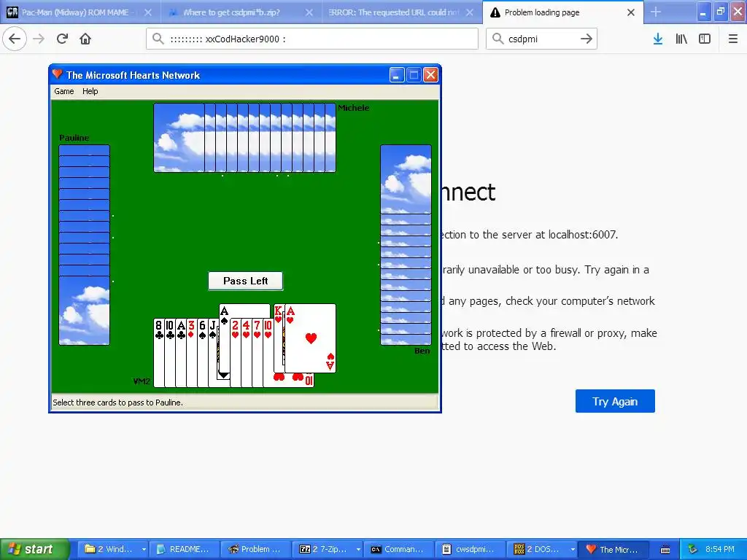Click the magnifier icon in the address bar
Viewport: 747px width, 560px height.
(x=158, y=39)
